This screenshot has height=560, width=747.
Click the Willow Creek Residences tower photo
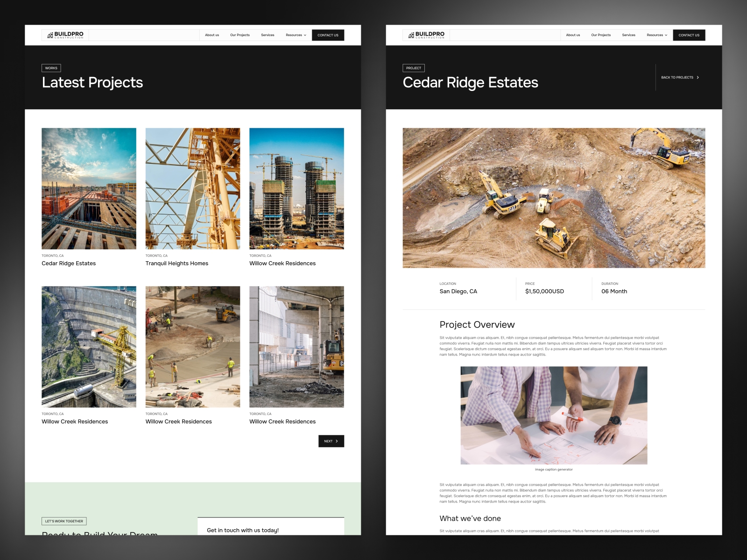click(296, 188)
